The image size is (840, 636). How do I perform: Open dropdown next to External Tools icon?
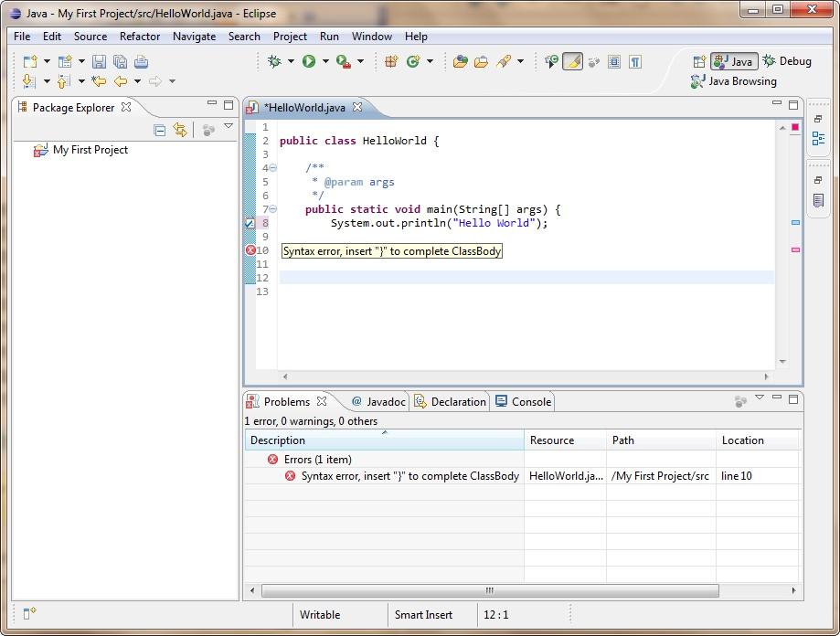[x=360, y=61]
